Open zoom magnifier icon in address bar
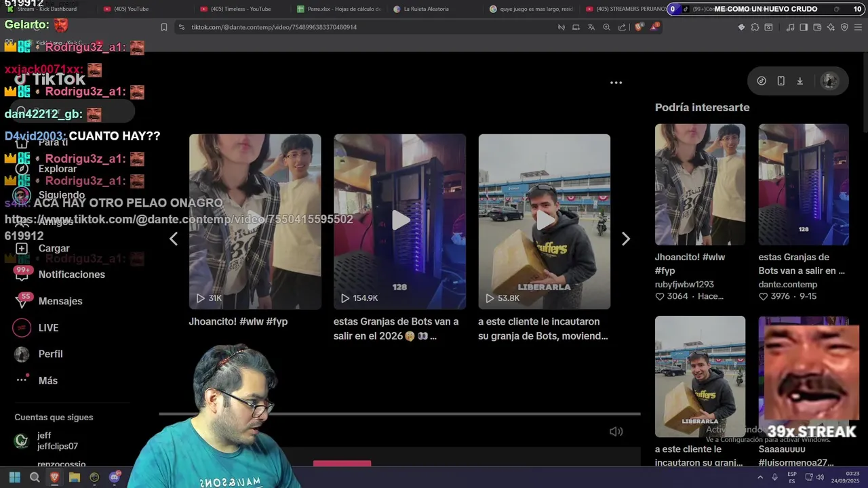The image size is (868, 488). (x=606, y=27)
